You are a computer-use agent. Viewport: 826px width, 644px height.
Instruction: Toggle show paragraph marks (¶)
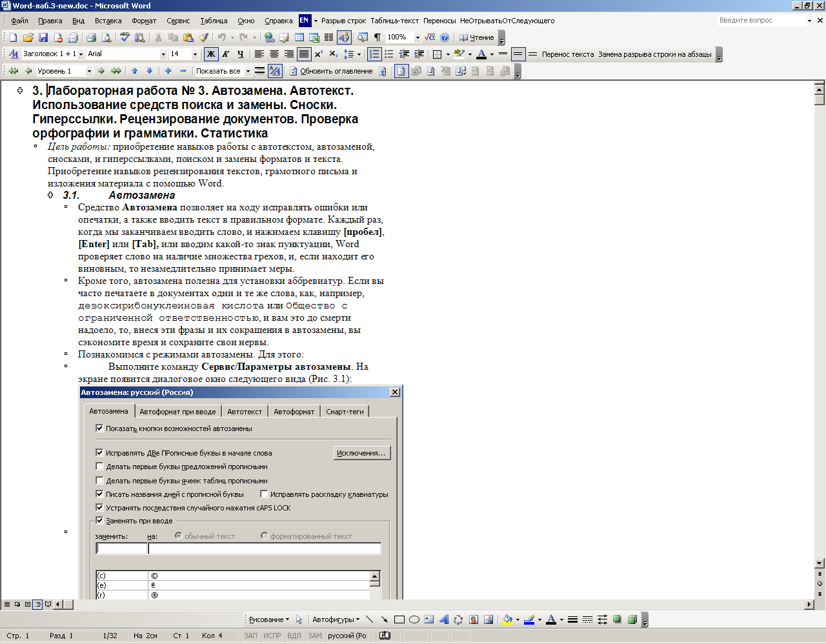click(x=378, y=37)
